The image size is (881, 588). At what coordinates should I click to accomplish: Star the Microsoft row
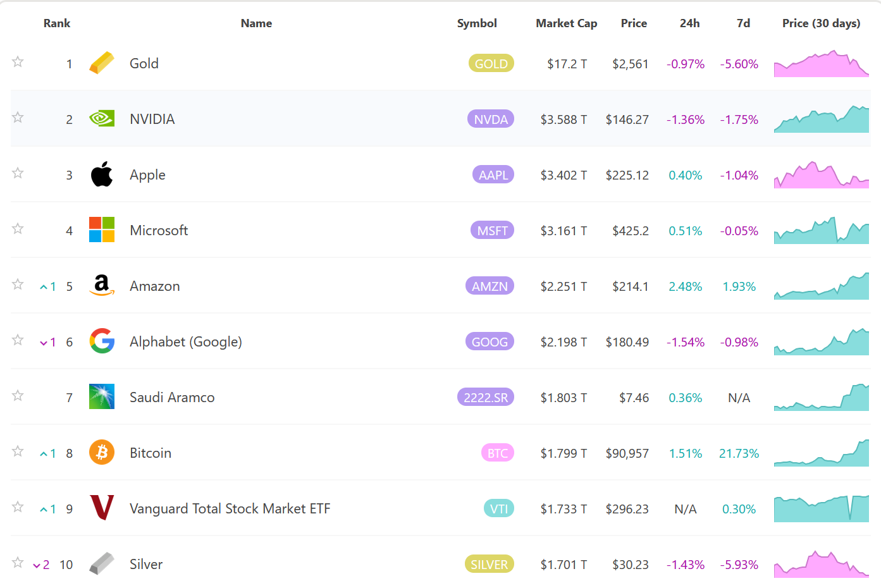point(18,228)
